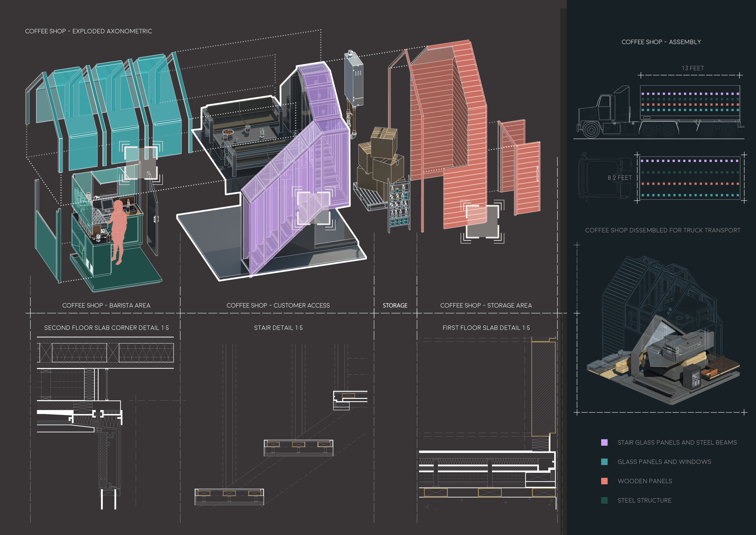Viewport: 756px width, 535px height.
Task: Click the teal glass panels legend swatch
Action: tap(604, 462)
